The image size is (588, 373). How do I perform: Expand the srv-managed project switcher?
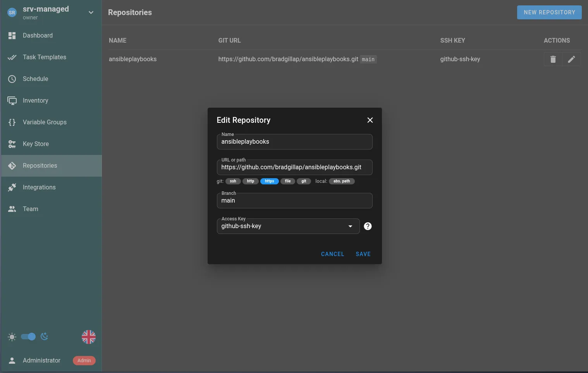point(91,12)
